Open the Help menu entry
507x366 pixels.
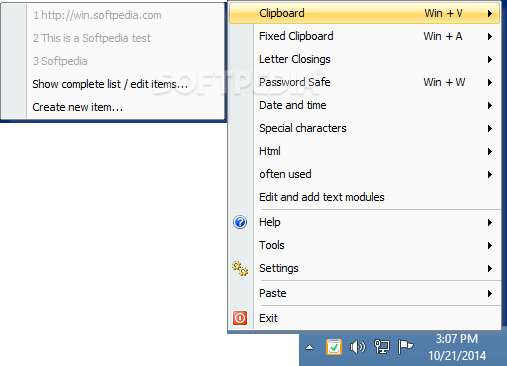(x=365, y=222)
